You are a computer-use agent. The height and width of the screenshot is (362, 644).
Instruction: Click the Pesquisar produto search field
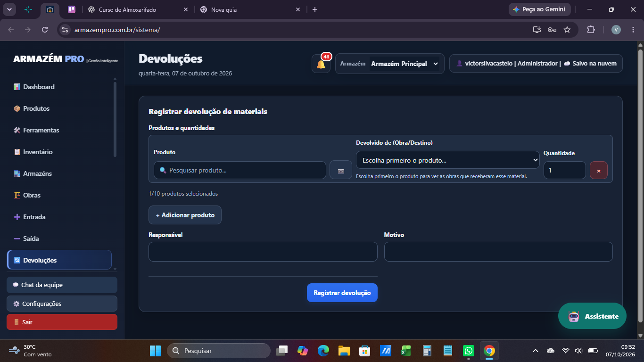point(240,170)
